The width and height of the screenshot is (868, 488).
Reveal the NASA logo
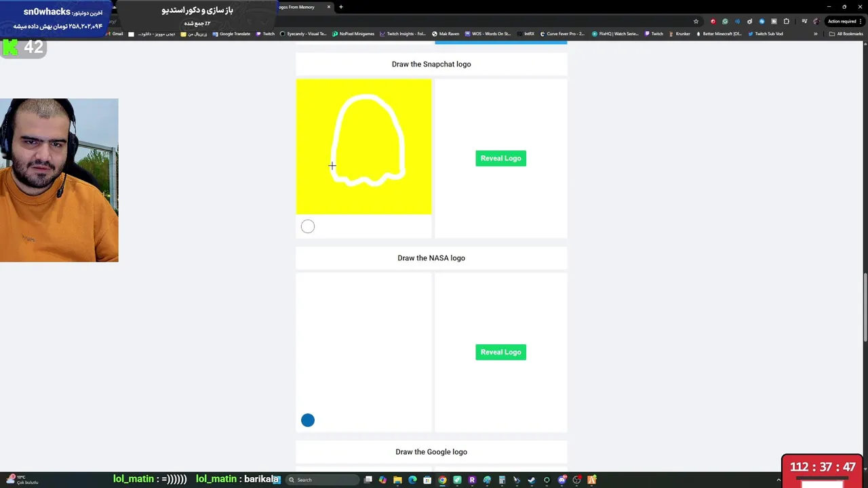(500, 352)
